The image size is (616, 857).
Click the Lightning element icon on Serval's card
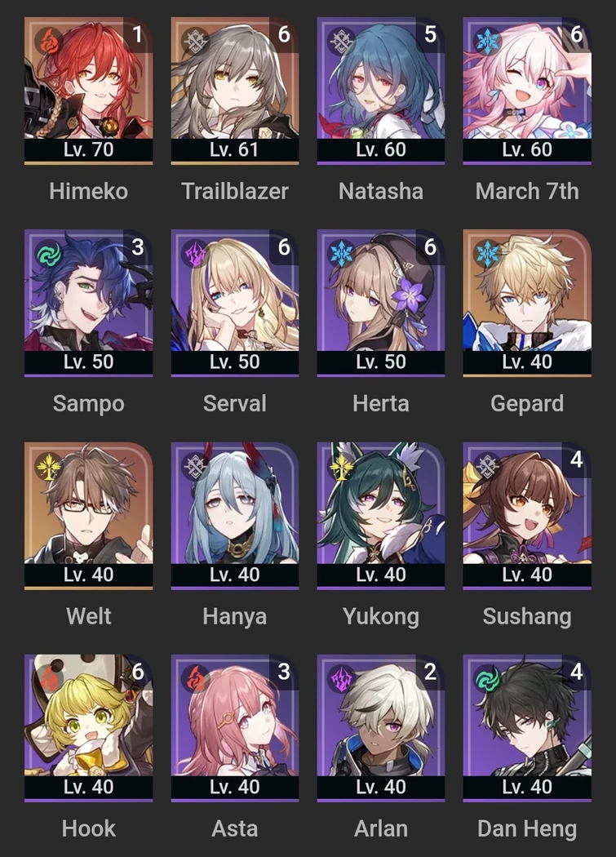[x=196, y=254]
